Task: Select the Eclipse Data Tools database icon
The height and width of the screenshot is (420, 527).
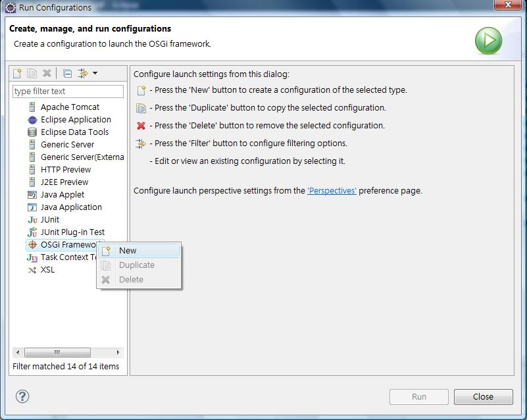Action: click(32, 132)
